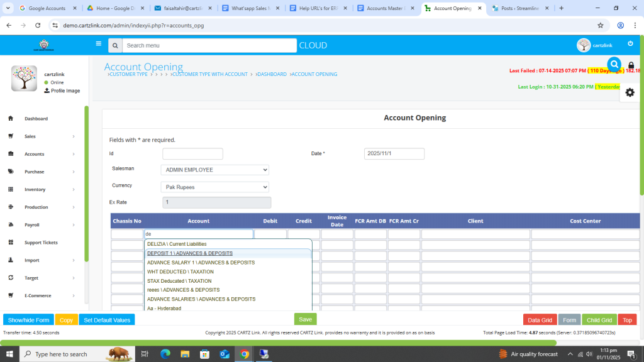Switch to the Accounts Master browser tab

(x=386, y=8)
